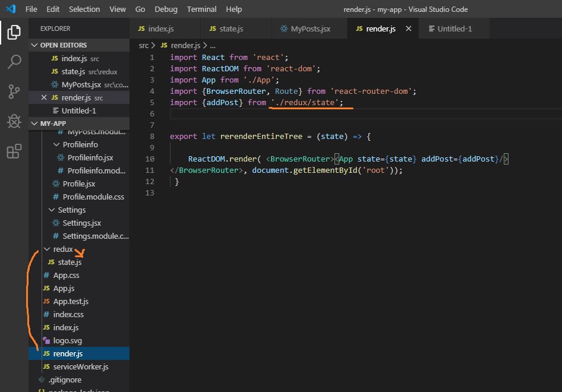
Task: Open the Debug view icon
Action: pyautogui.click(x=14, y=121)
